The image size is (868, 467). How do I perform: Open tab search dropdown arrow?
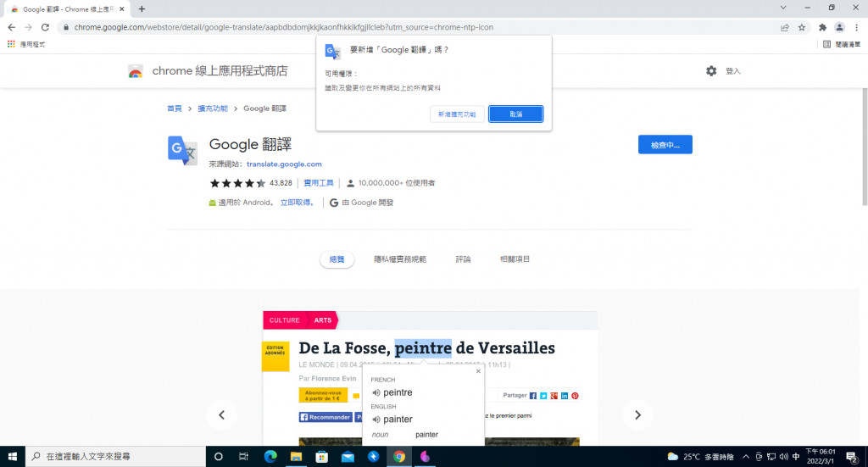pos(782,8)
